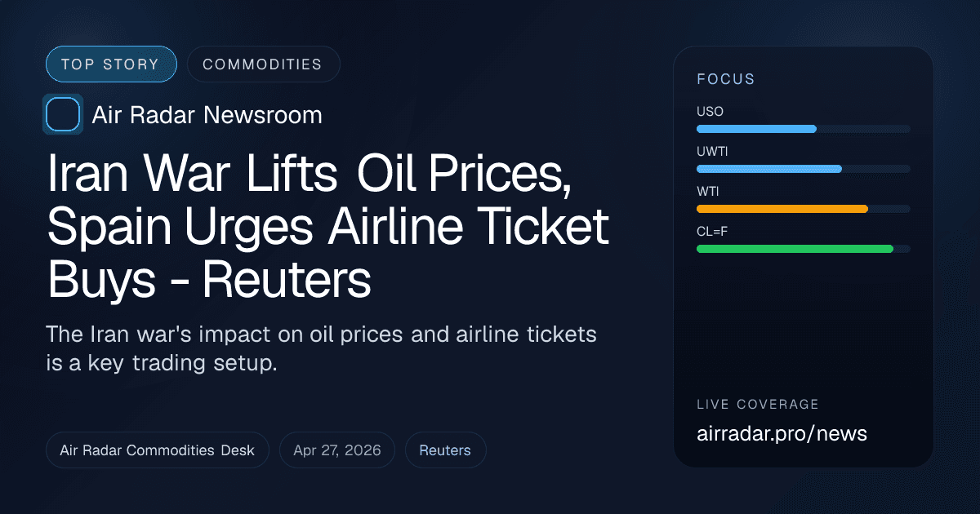Click the blue USO progress bar
Screen dimensions: 980x514
click(x=756, y=129)
